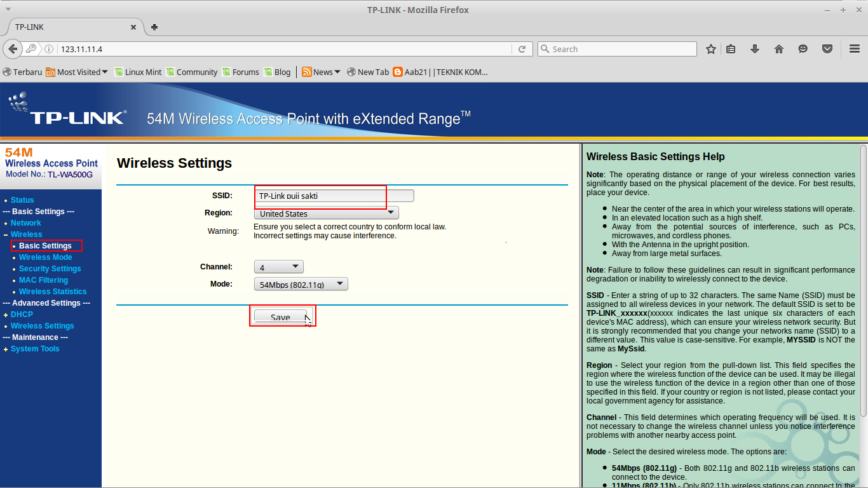Viewport: 868px width, 488px height.
Task: Open the Most Visited bookmarks dropdown
Action: point(77,72)
